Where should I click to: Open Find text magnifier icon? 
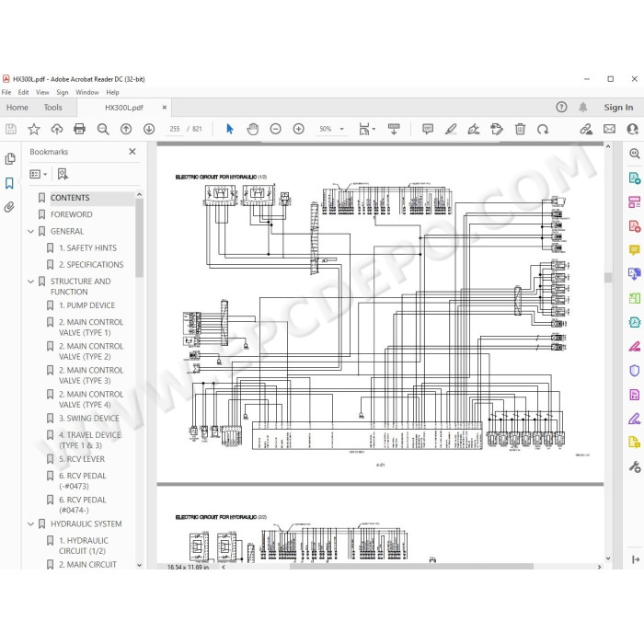(x=103, y=130)
